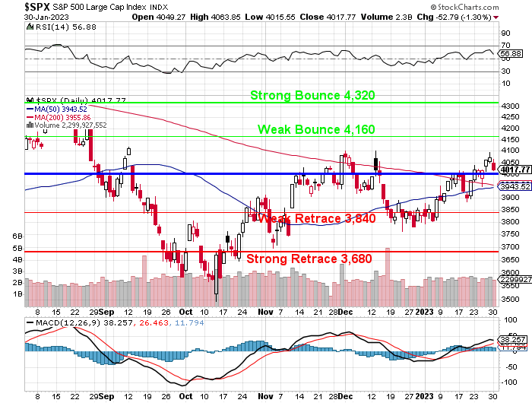
Task: Select the Strong Bounce 4,320 annotation
Action: pos(312,95)
